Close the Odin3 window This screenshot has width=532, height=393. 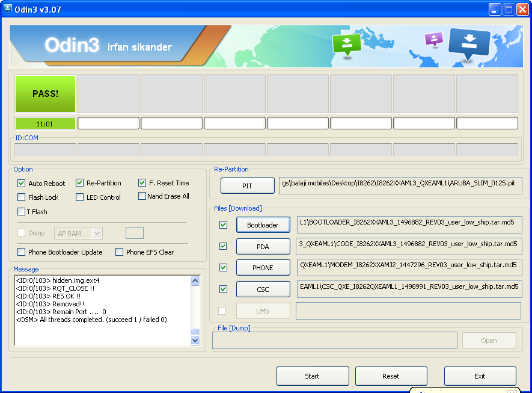point(522,9)
